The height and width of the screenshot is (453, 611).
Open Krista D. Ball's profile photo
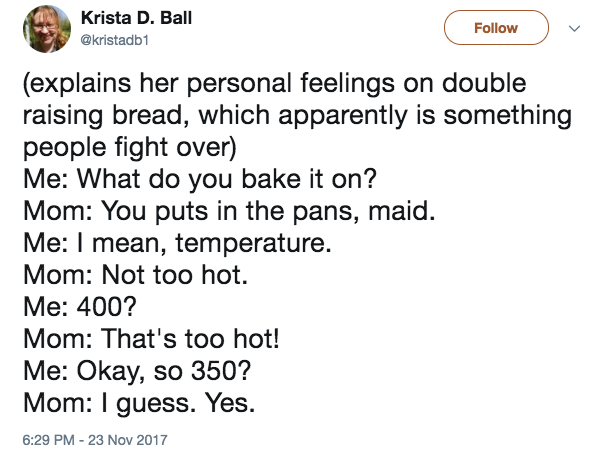click(47, 29)
